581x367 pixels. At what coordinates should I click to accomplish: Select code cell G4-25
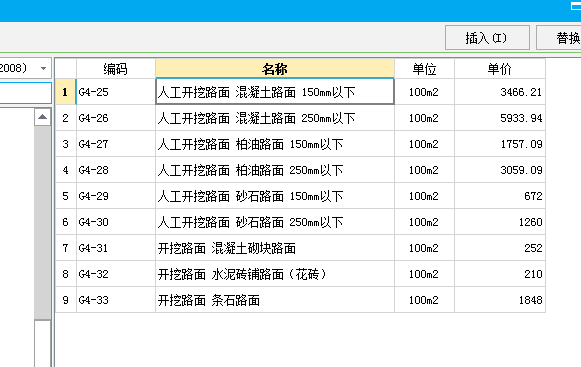(116, 92)
